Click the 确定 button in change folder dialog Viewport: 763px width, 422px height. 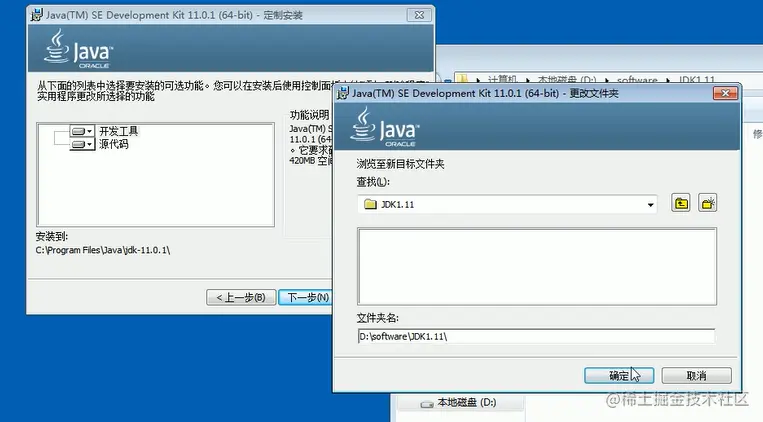coord(618,375)
